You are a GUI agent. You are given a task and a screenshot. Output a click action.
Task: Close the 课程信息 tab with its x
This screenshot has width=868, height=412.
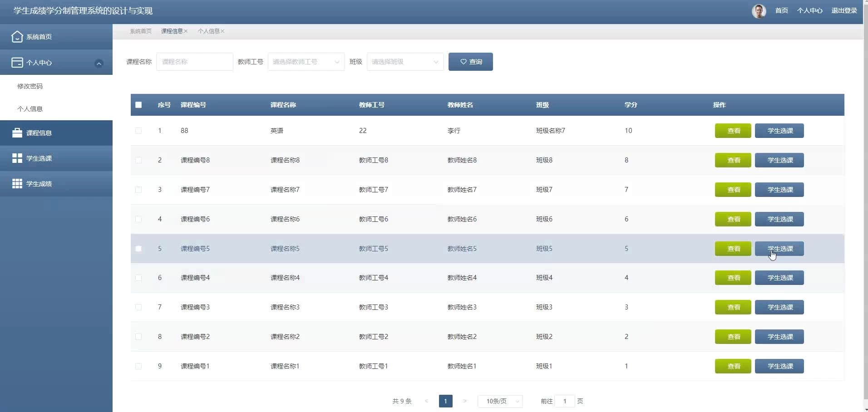pyautogui.click(x=186, y=31)
